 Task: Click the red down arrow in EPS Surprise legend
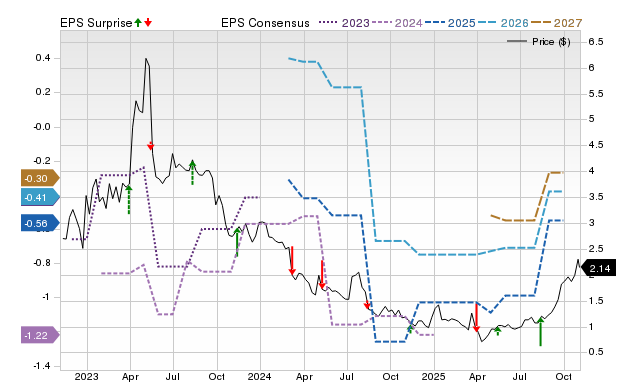(148, 23)
